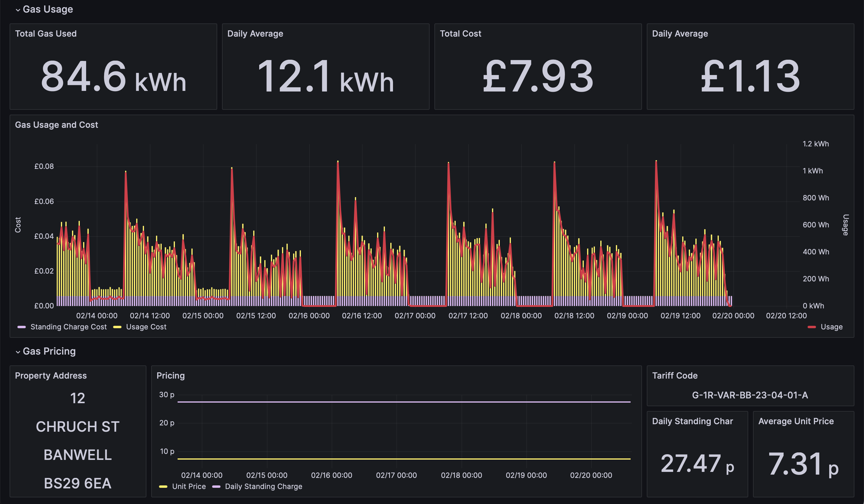Open the Daily Standing Char panel title
Viewport: 864px width, 504px height.
point(692,421)
